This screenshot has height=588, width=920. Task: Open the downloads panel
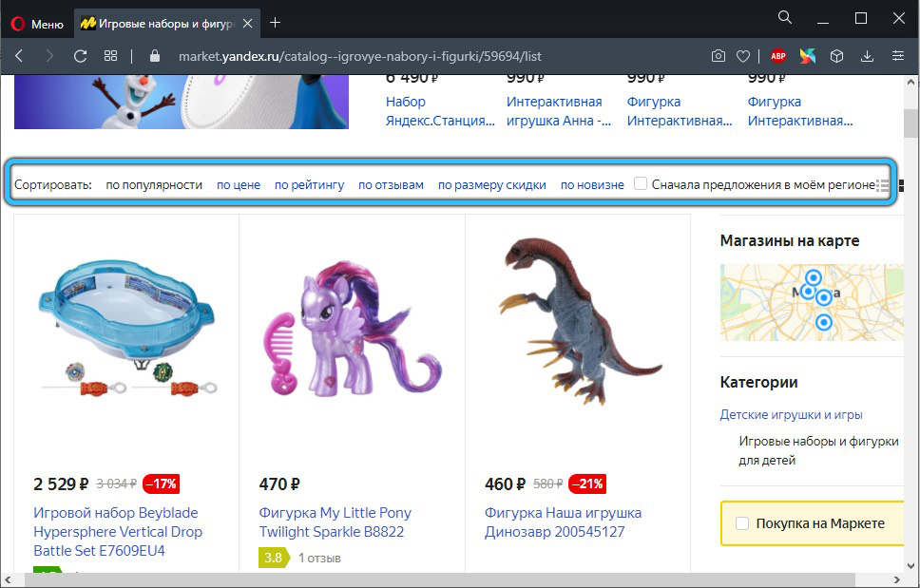(x=867, y=56)
